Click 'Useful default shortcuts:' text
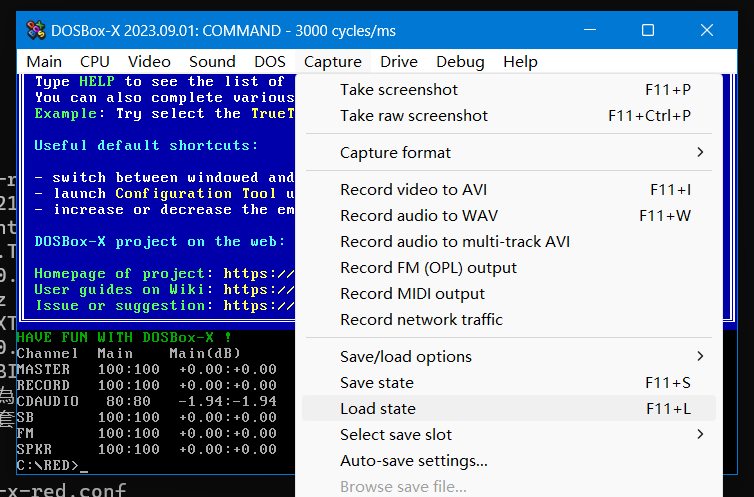 146,145
